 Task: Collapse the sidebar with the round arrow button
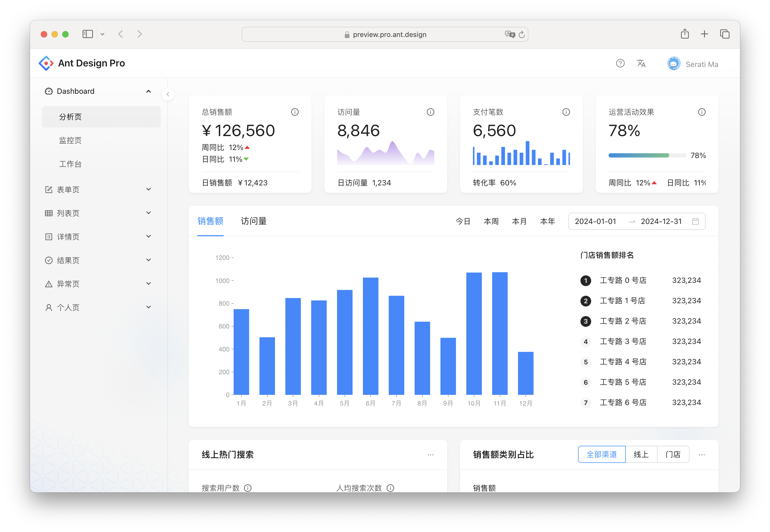click(168, 94)
